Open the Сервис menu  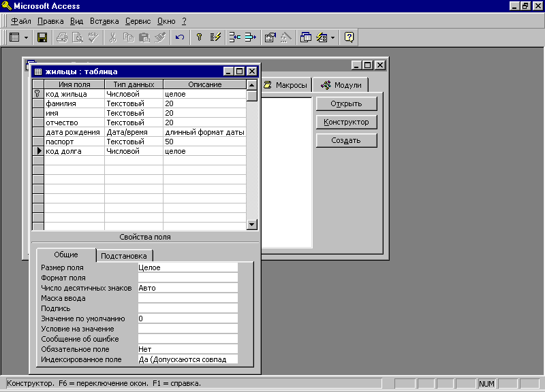point(138,21)
